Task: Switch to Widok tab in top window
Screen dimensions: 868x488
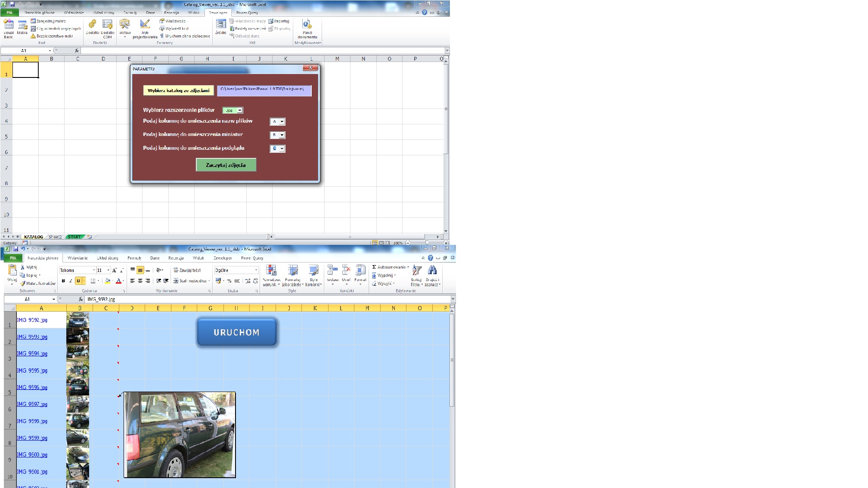Action: (194, 12)
